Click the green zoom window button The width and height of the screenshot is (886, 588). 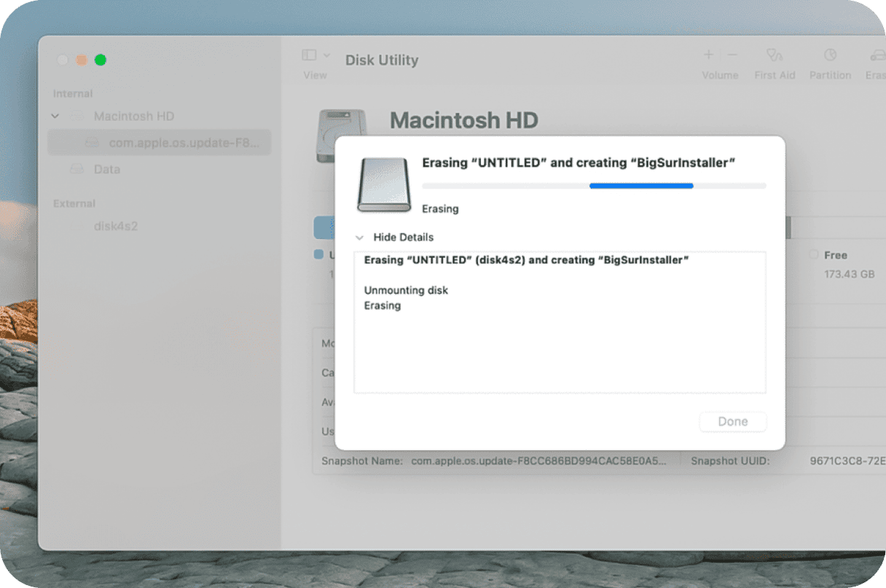[101, 60]
